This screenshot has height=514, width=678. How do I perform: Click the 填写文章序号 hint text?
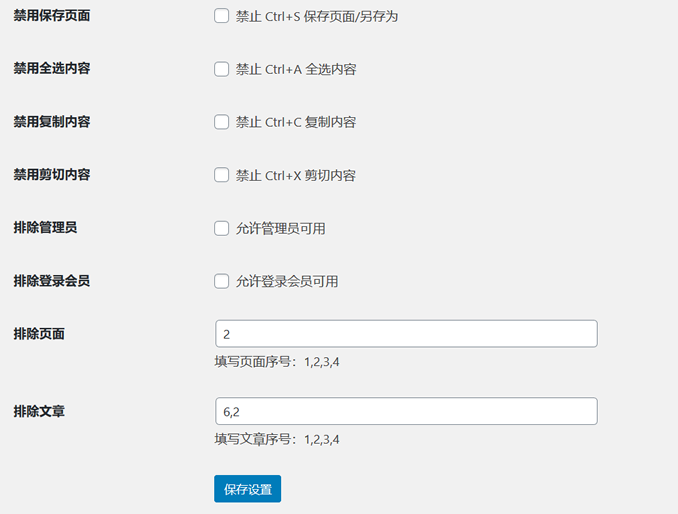283,438
